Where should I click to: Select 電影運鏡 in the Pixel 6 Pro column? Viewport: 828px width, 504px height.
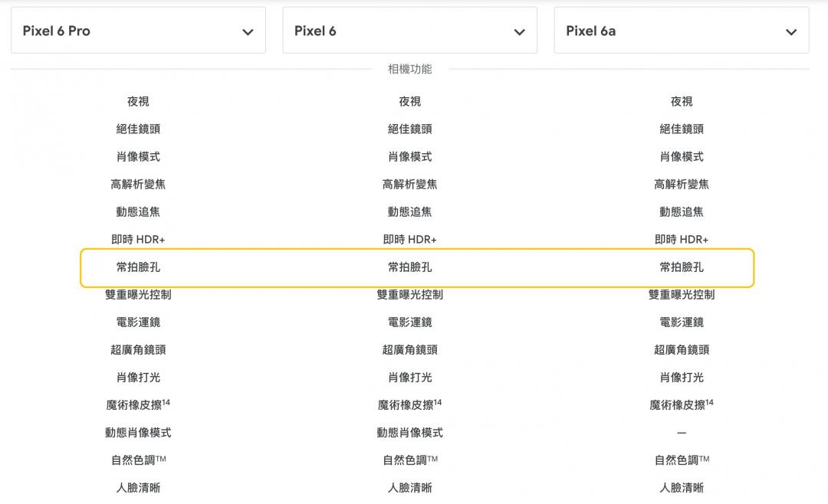138,322
